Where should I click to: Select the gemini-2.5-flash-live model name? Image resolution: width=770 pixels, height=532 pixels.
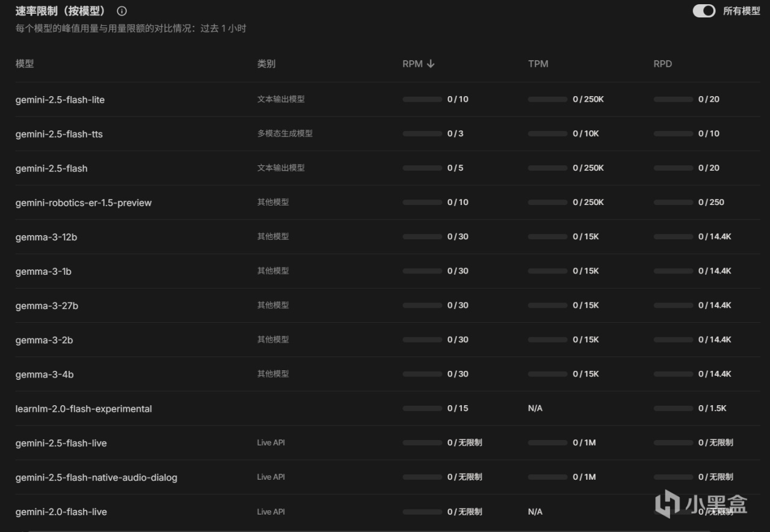(61, 443)
